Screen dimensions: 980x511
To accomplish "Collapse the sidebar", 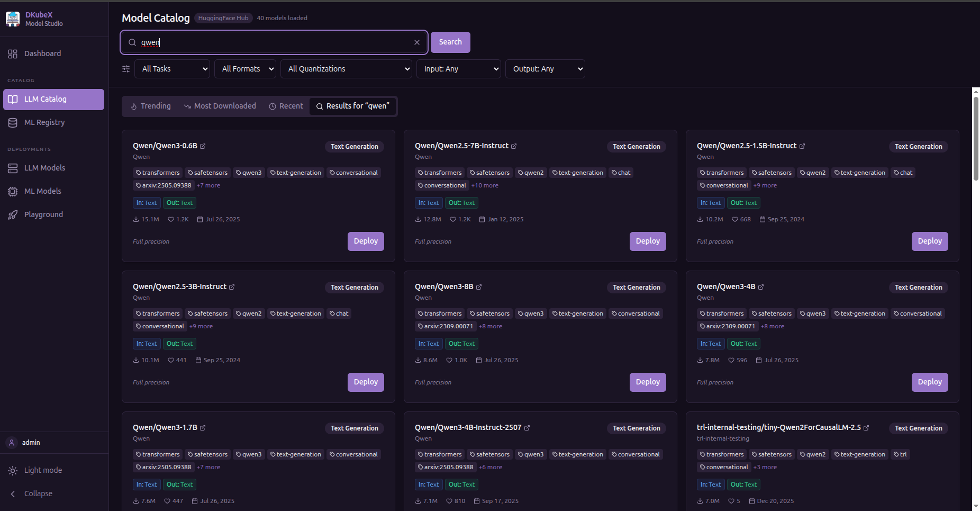I will click(54, 494).
